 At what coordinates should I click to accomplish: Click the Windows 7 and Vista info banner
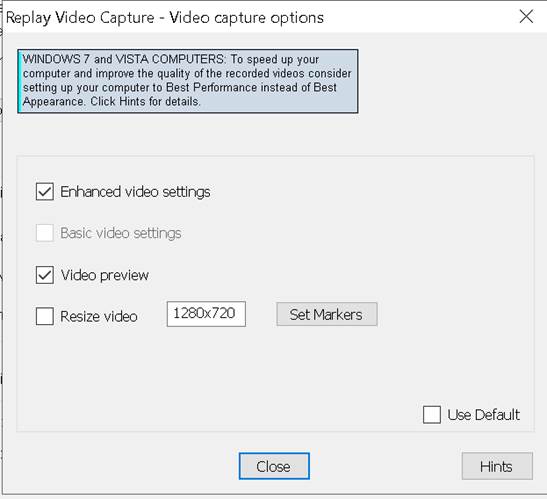tap(188, 81)
